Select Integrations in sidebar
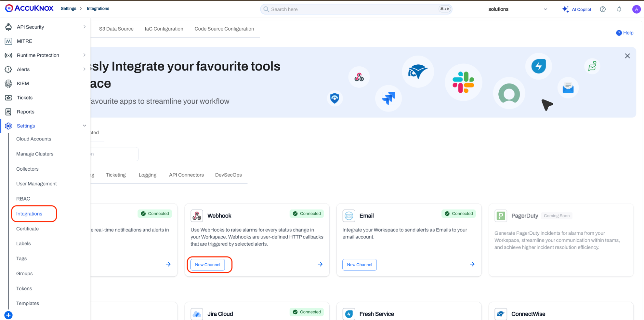 pyautogui.click(x=29, y=214)
